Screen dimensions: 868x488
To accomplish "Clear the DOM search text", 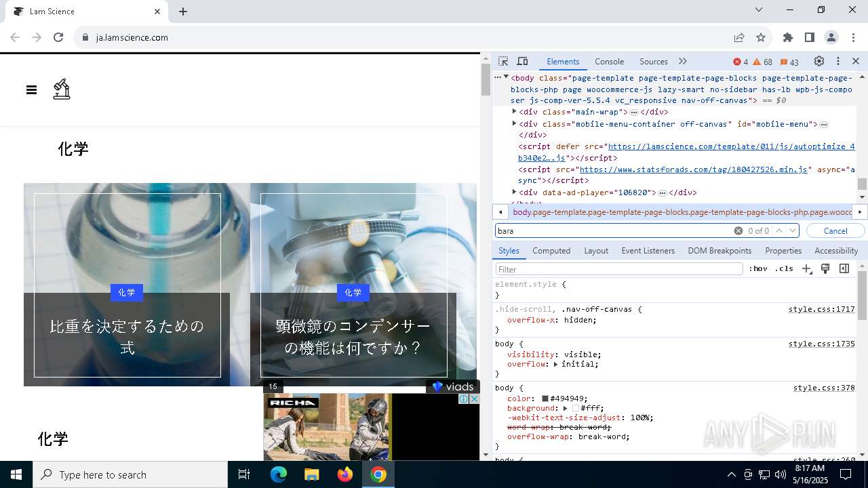I will pos(738,230).
